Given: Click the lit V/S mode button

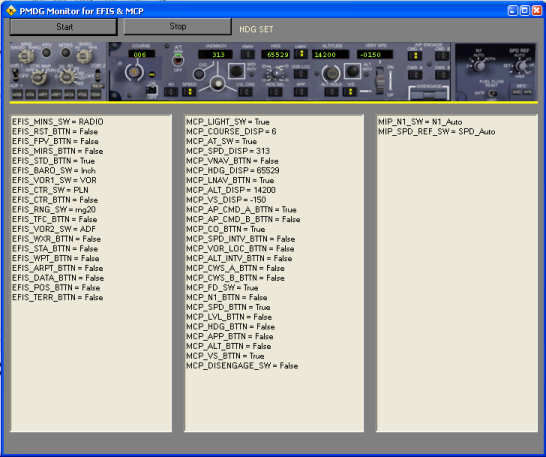Looking at the screenshot, I should pos(350,92).
